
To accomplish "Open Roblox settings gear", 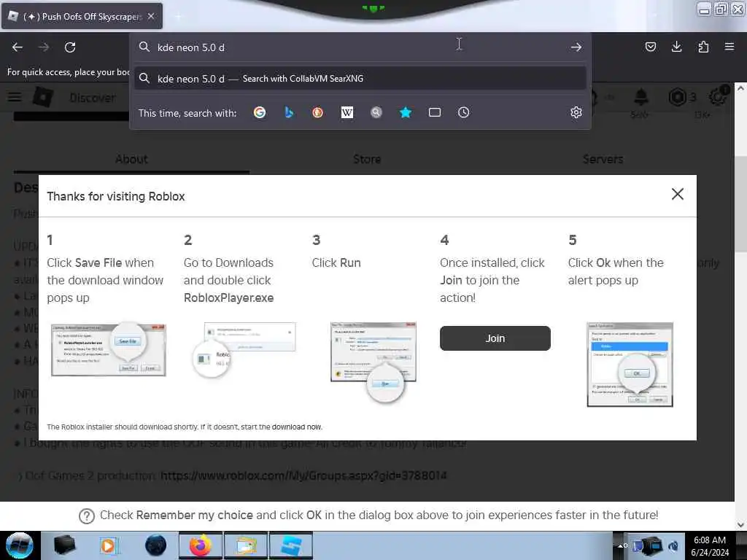I will (718, 97).
